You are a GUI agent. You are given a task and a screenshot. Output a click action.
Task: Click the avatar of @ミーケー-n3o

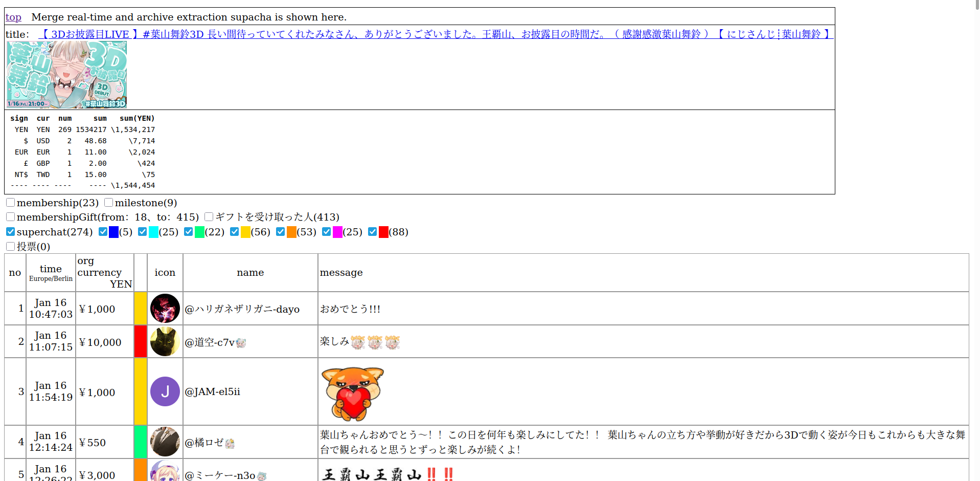[x=165, y=471]
